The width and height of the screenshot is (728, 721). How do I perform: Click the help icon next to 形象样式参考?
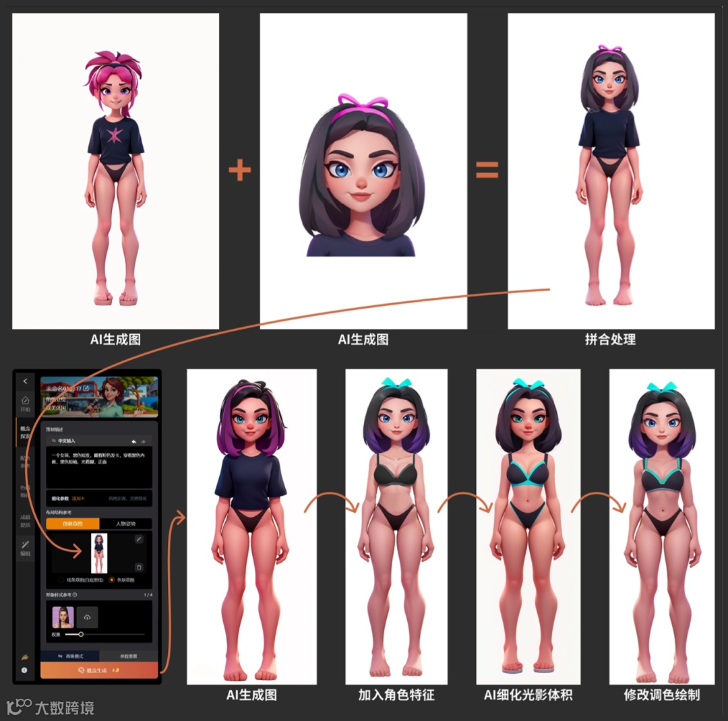pos(75,595)
